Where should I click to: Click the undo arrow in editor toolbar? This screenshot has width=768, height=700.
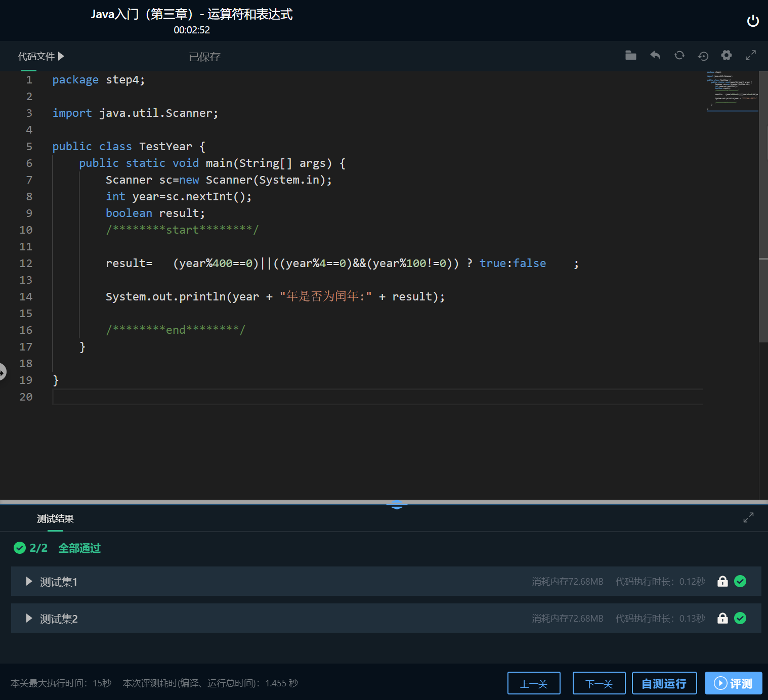tap(655, 56)
